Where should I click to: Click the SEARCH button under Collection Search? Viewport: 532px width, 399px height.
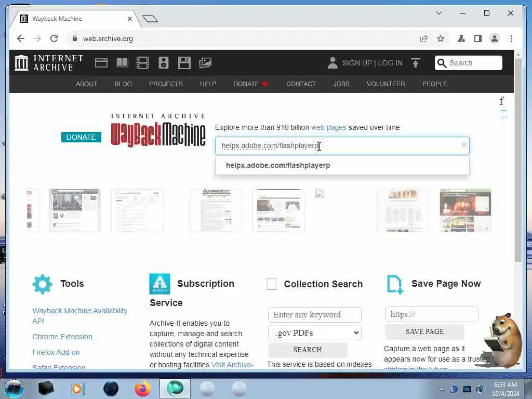click(308, 350)
